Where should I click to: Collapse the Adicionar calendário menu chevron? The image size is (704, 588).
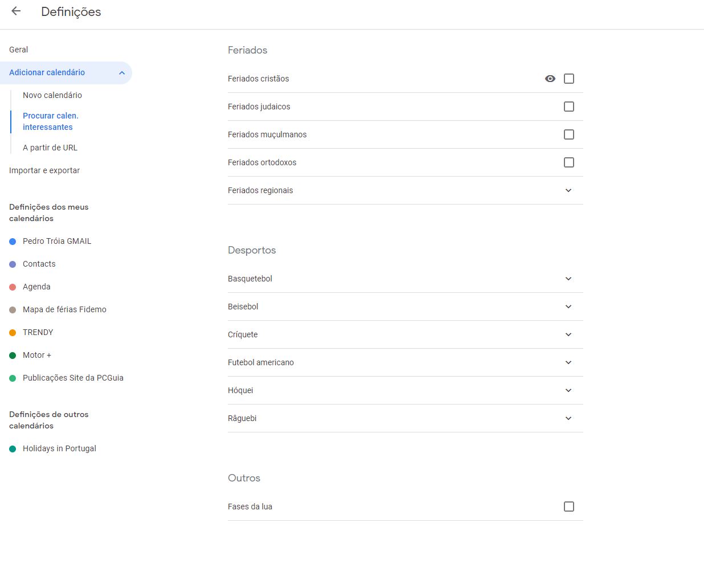[122, 73]
